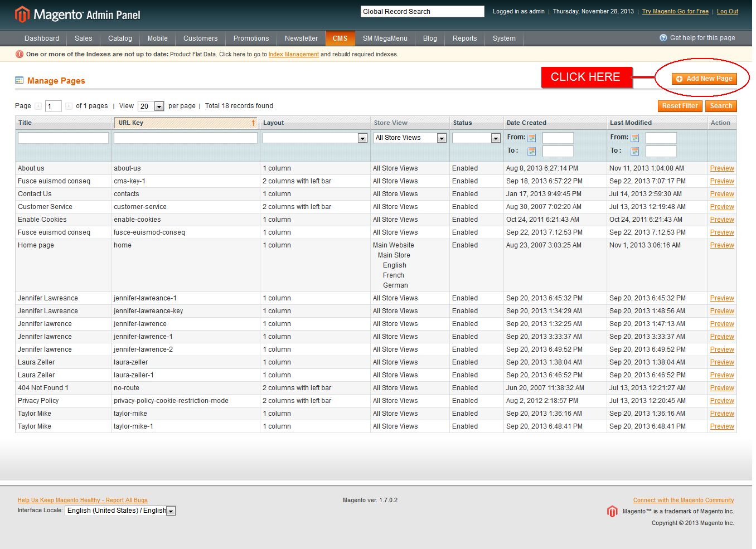The image size is (756, 549).
Task: Open the Reports menu
Action: (465, 38)
